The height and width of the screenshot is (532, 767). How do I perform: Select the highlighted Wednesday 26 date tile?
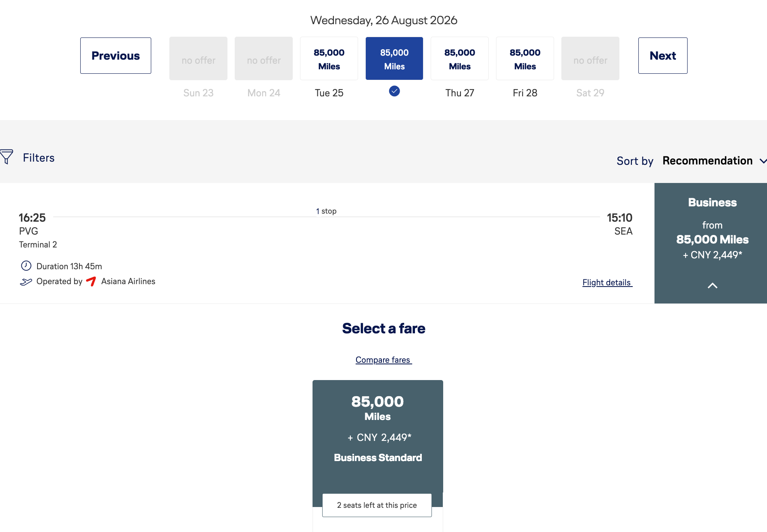tap(394, 59)
